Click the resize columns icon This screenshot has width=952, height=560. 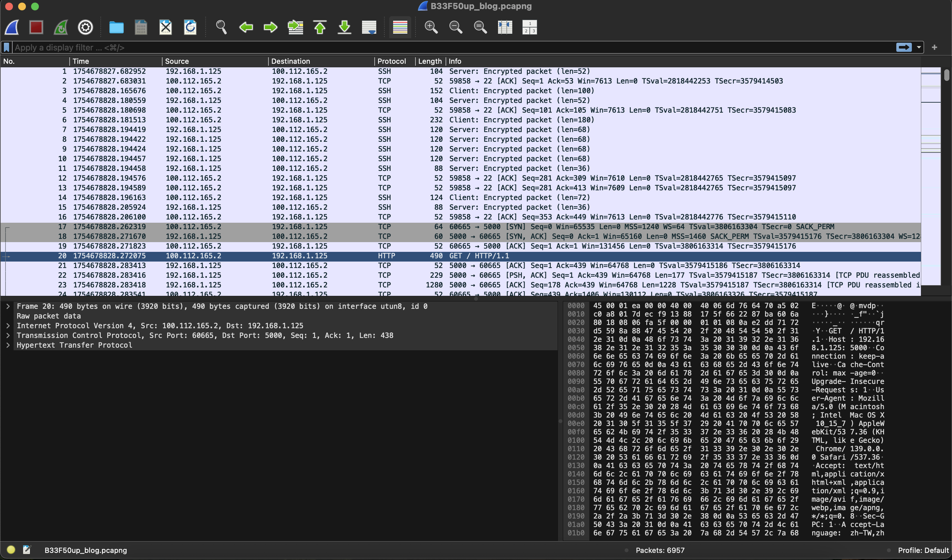tap(505, 27)
